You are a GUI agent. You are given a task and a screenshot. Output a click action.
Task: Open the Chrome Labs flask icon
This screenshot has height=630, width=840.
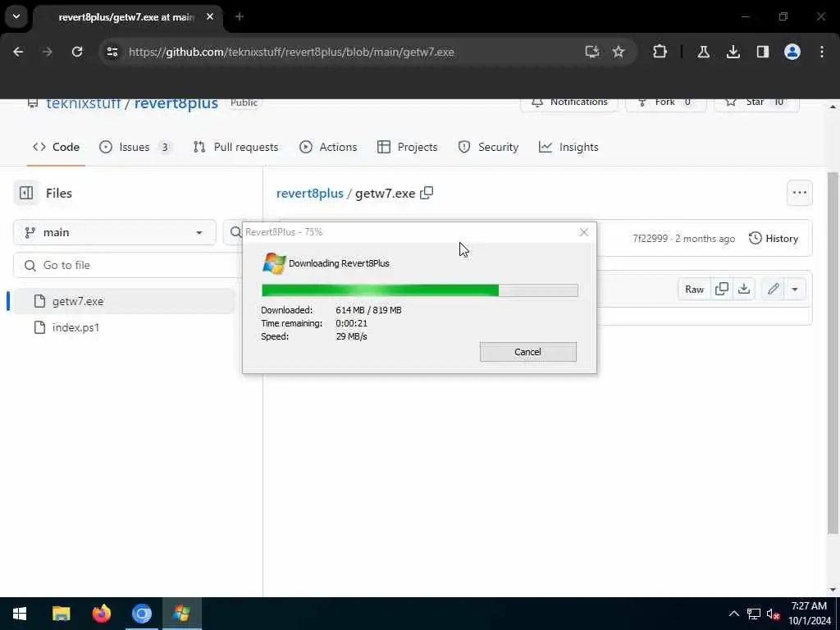pyautogui.click(x=703, y=52)
